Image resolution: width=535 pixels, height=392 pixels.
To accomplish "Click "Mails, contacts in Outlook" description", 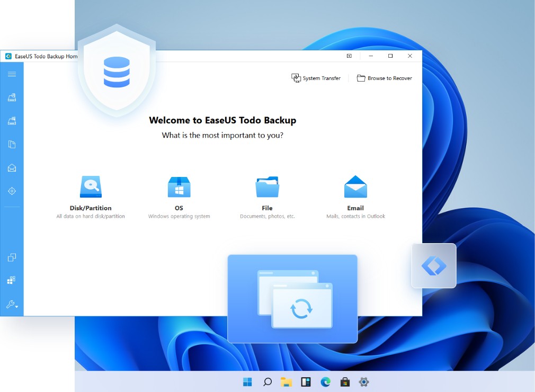I will tap(355, 216).
